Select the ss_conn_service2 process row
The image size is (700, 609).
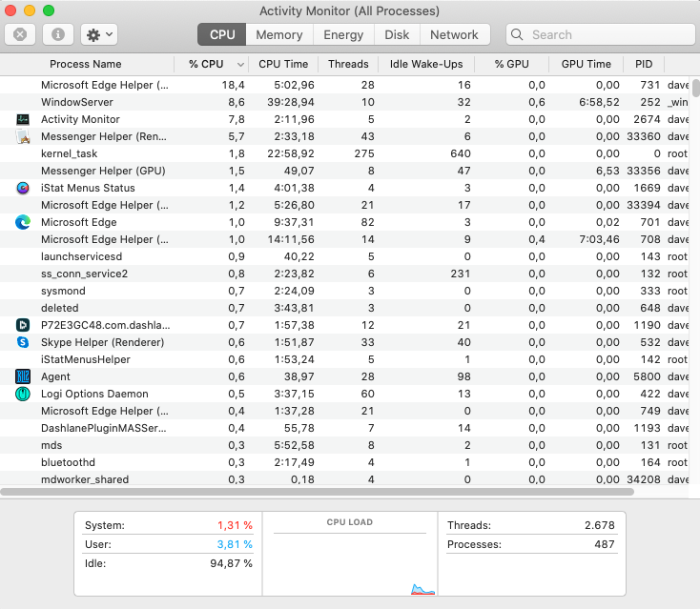pos(344,274)
